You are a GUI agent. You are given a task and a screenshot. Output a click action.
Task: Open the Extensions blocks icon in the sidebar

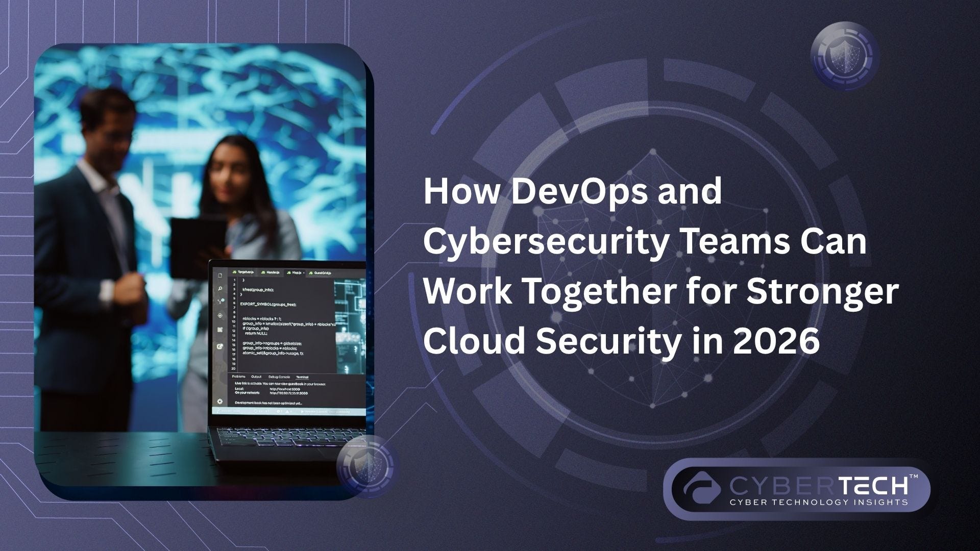tap(220, 330)
